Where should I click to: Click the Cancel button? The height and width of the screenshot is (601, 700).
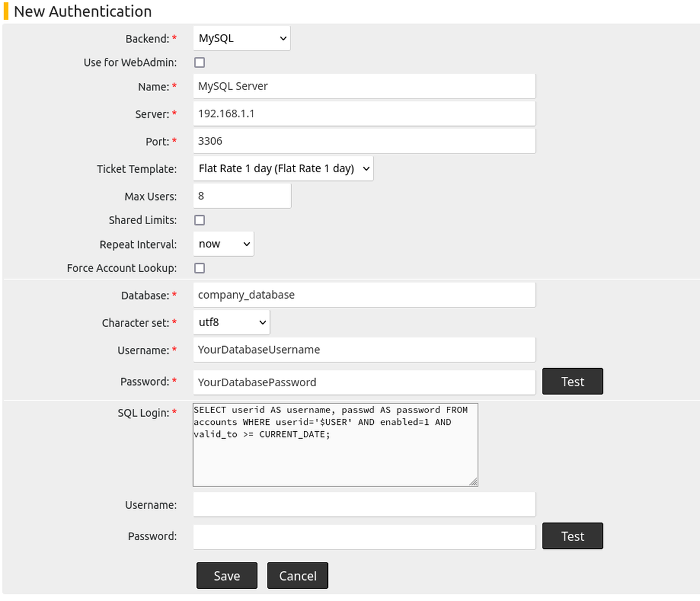297,575
